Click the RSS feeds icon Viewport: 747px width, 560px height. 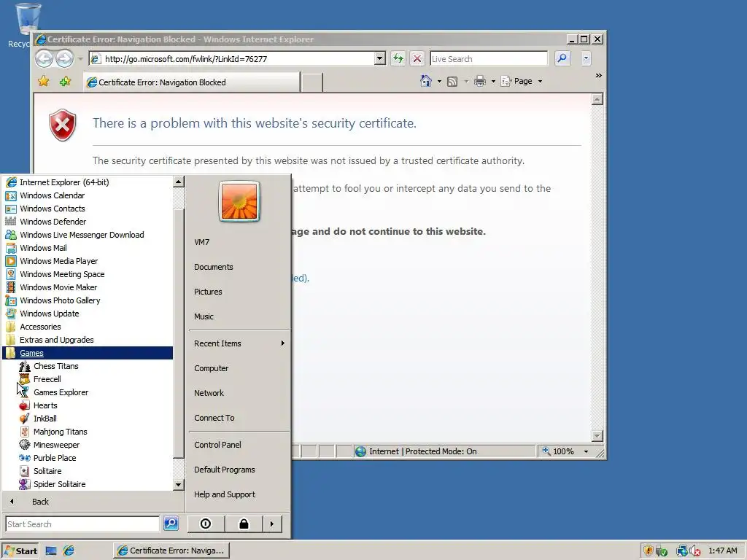pyautogui.click(x=452, y=82)
